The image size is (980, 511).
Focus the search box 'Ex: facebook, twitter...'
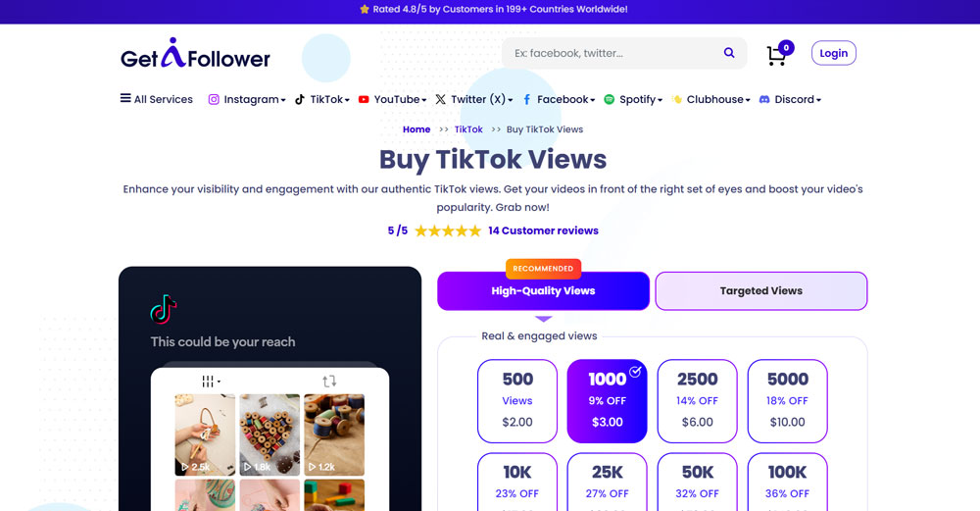pos(612,53)
